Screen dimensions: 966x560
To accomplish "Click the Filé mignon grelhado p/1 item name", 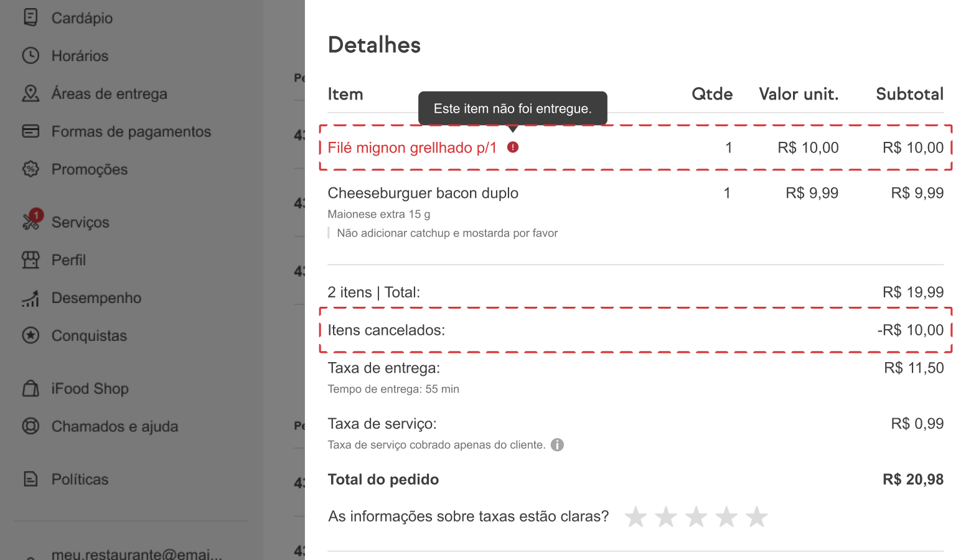I will (x=412, y=147).
